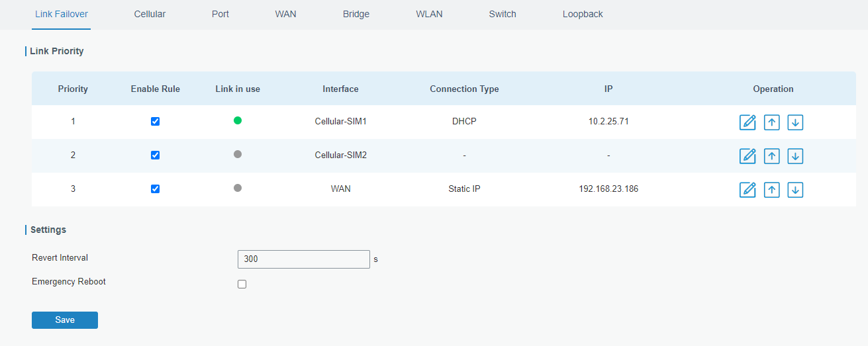Click the Save button
Image resolution: width=868 pixels, height=346 pixels.
(65, 320)
